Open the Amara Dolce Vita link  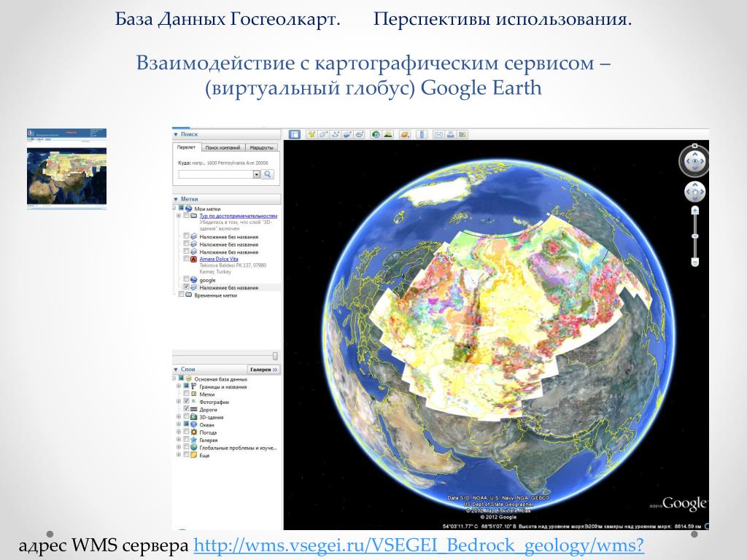click(x=219, y=259)
